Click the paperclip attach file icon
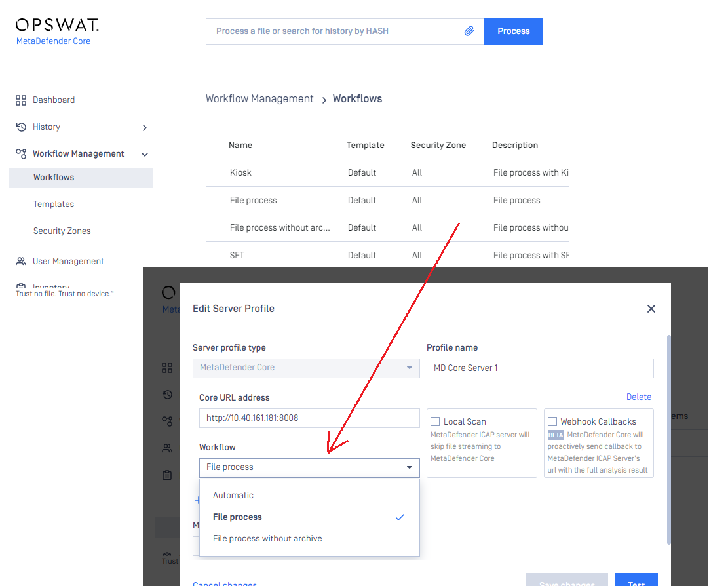This screenshot has height=588, width=709. click(x=469, y=31)
